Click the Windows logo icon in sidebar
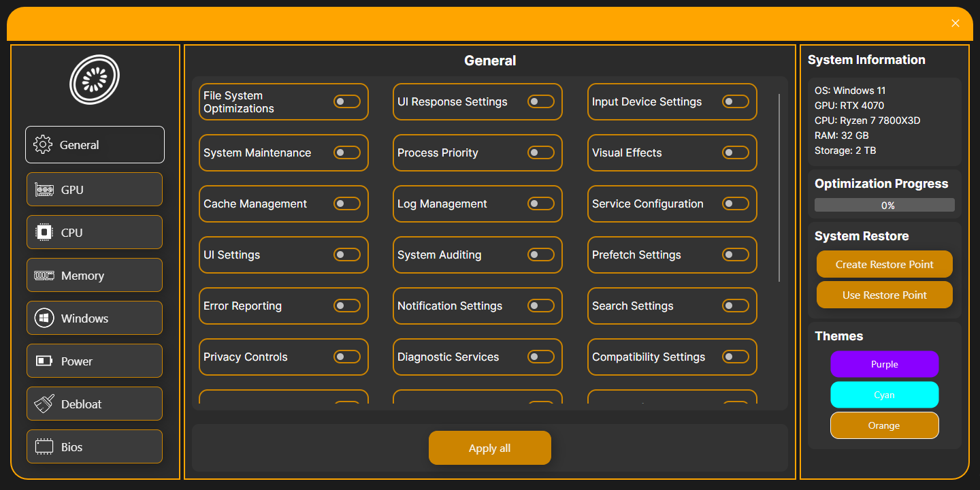The height and width of the screenshot is (490, 980). pos(44,318)
